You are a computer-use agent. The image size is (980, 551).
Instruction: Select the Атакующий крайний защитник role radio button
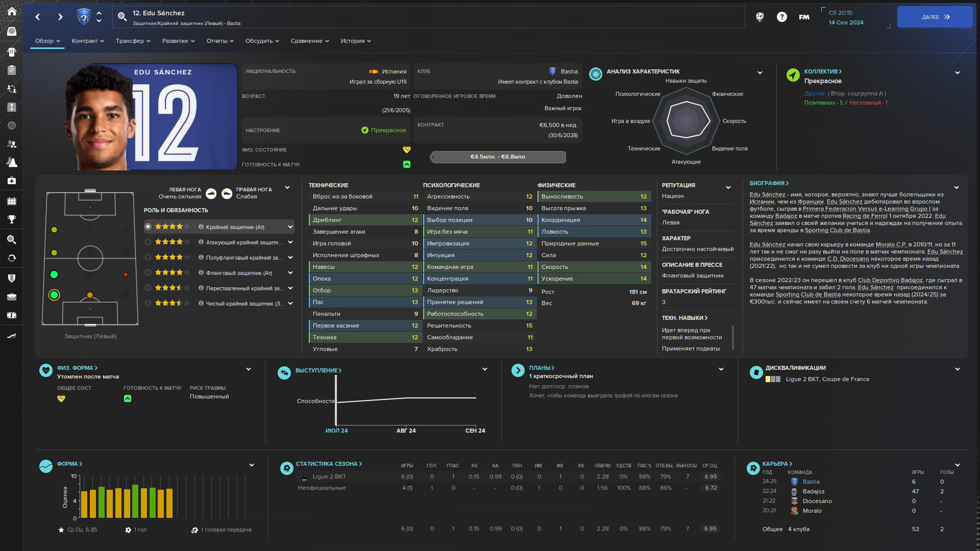(148, 242)
